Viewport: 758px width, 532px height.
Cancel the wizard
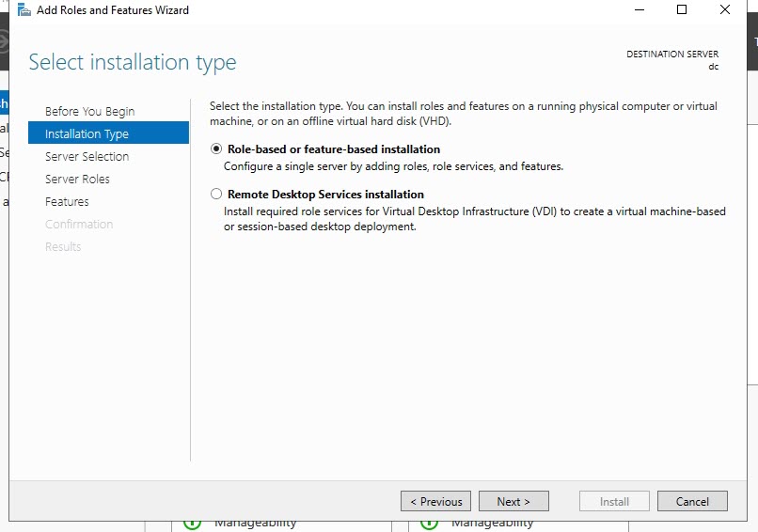[x=692, y=501]
